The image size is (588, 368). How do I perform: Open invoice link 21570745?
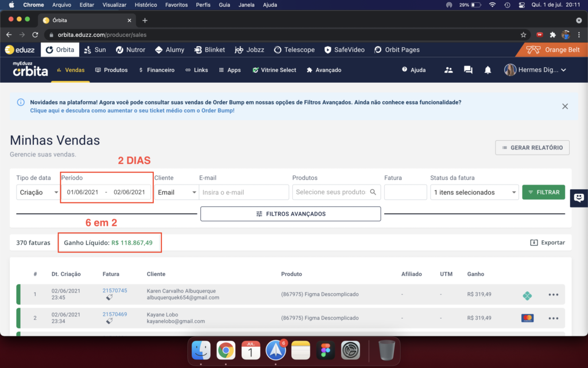[x=115, y=290]
